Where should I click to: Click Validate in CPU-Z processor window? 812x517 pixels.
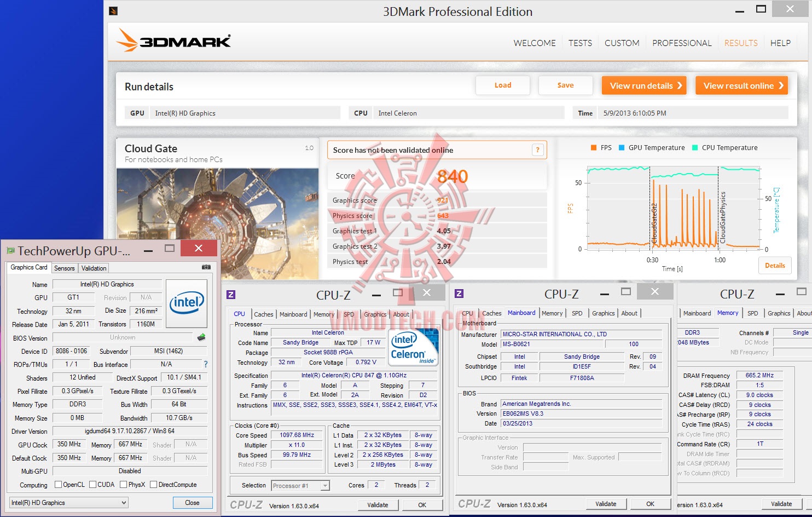[x=378, y=505]
